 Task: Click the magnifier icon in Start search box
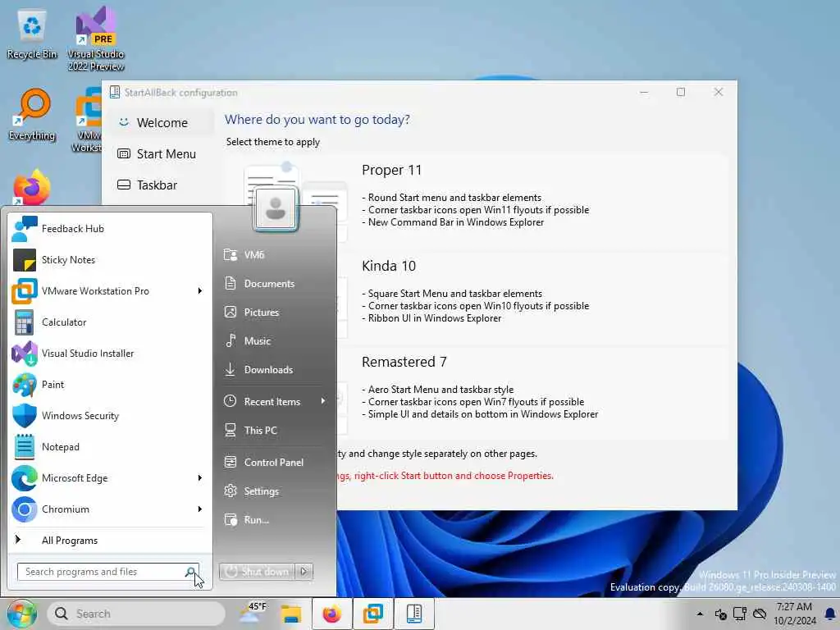[x=190, y=572]
